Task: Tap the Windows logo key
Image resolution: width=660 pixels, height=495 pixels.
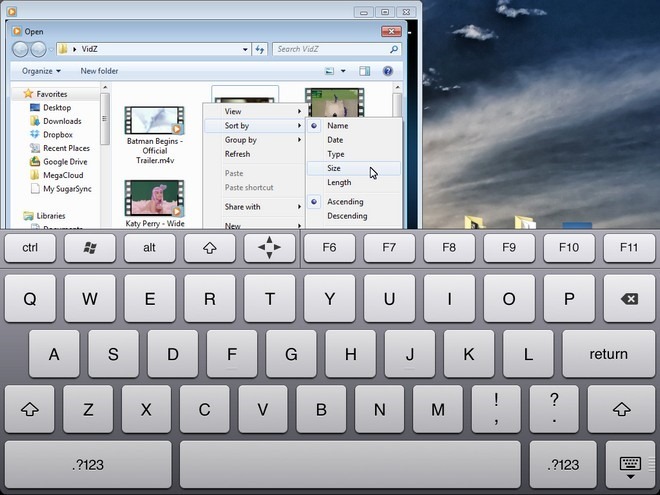Action: 90,248
